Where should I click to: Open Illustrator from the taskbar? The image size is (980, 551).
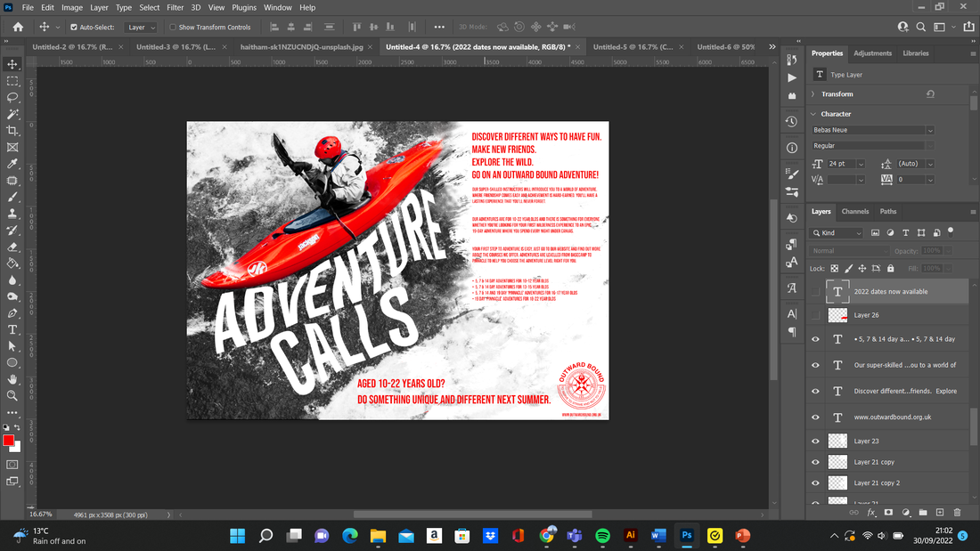pyautogui.click(x=630, y=535)
